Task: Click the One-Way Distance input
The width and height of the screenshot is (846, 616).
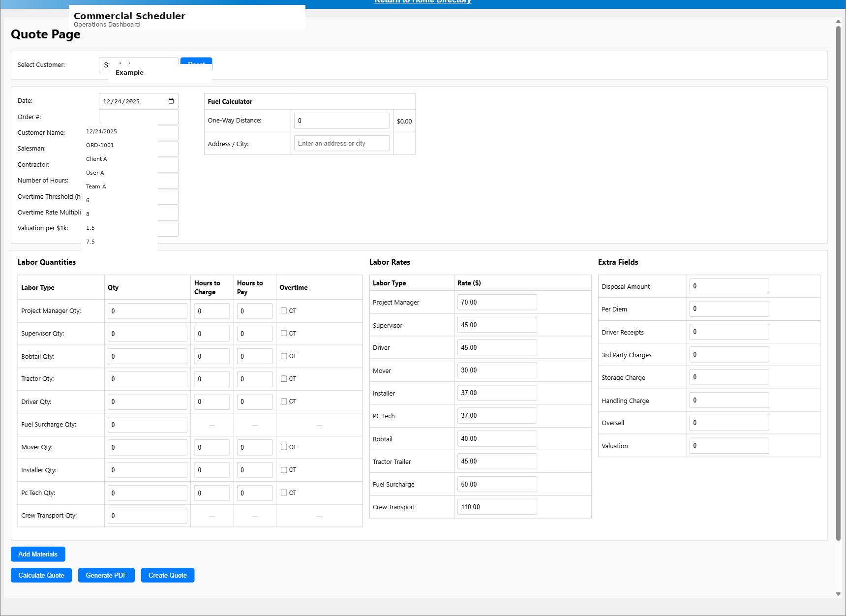Action: [341, 120]
